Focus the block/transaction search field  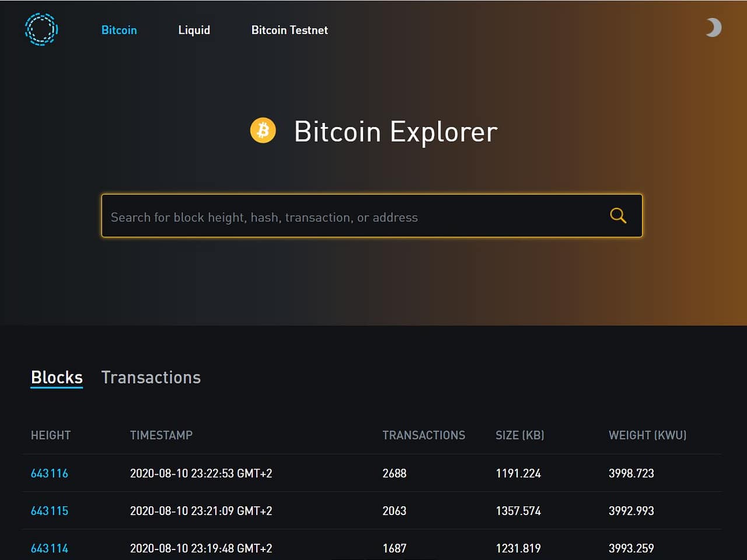350,217
